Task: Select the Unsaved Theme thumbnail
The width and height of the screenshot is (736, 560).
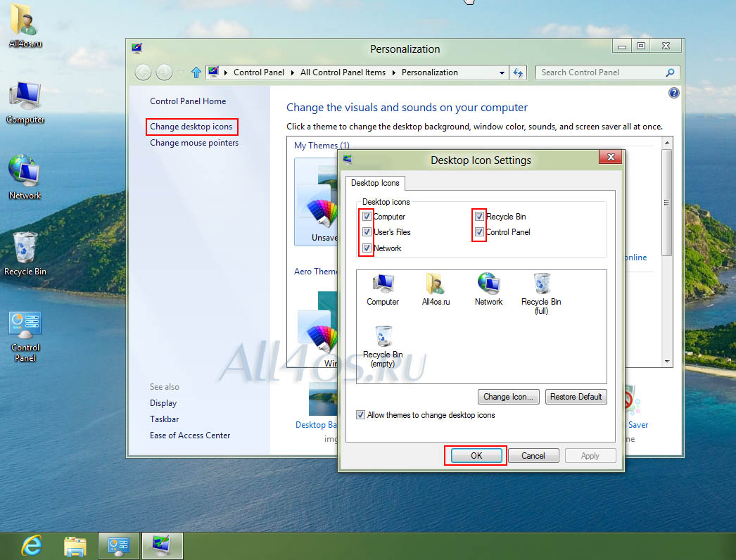Action: [x=317, y=202]
